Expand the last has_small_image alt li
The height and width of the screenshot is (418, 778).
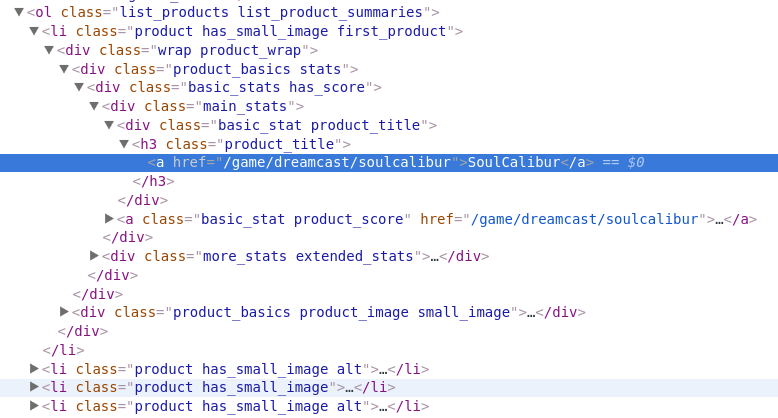[34, 406]
